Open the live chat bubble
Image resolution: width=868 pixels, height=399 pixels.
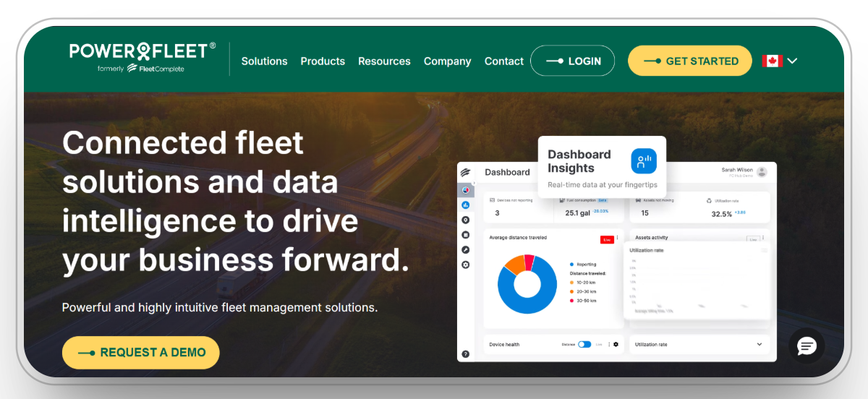pyautogui.click(x=807, y=346)
